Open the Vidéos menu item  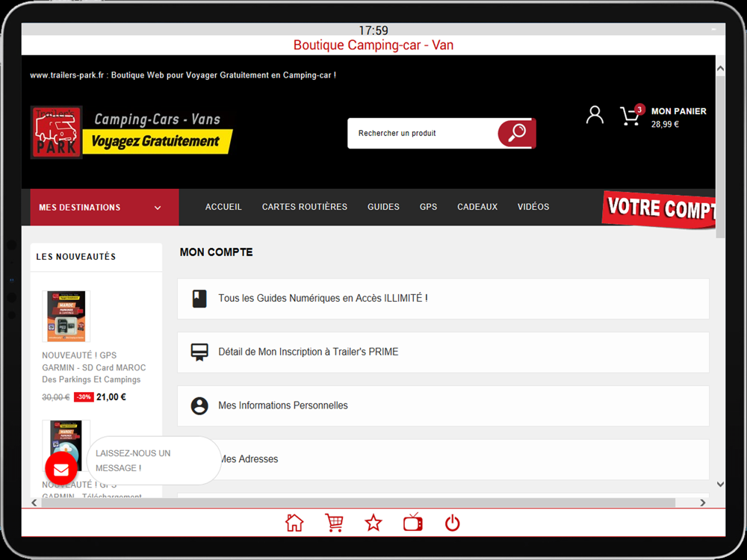click(x=533, y=207)
